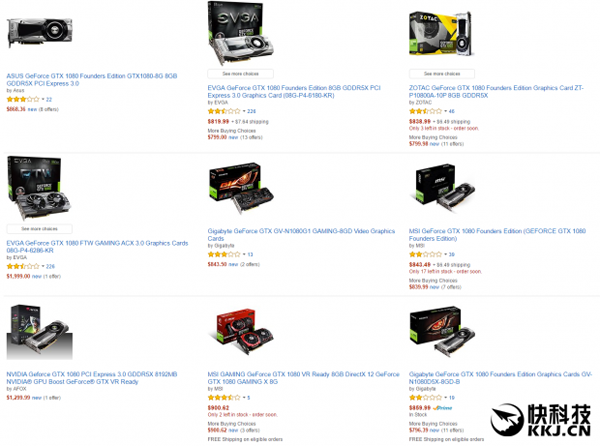Open the AFOX NVIDIA GTX 1080 product image
The image size is (600, 446).
pos(39,331)
